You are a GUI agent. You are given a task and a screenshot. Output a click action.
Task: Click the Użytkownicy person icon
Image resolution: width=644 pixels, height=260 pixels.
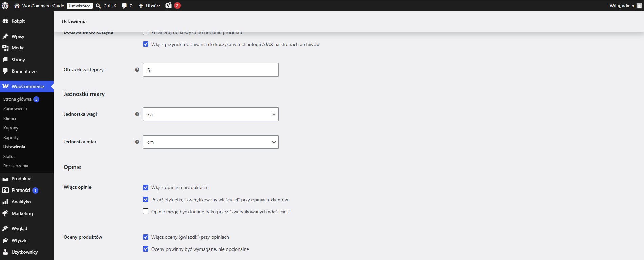pos(5,252)
